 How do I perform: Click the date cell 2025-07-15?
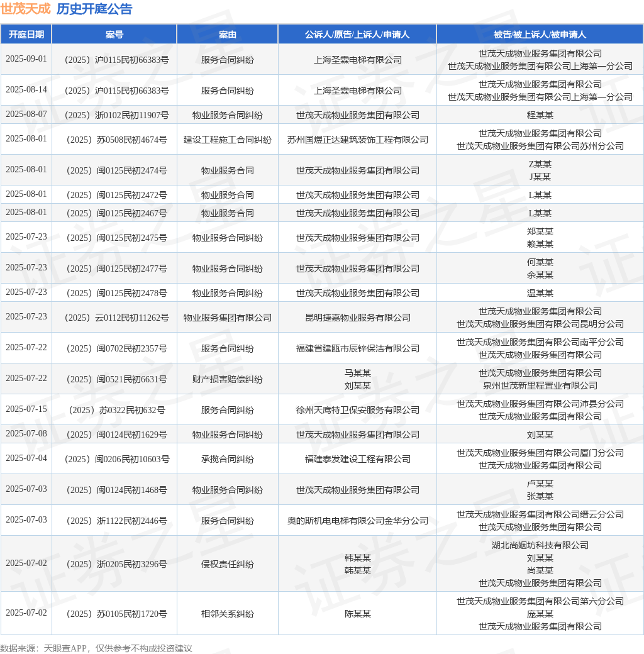[26, 409]
